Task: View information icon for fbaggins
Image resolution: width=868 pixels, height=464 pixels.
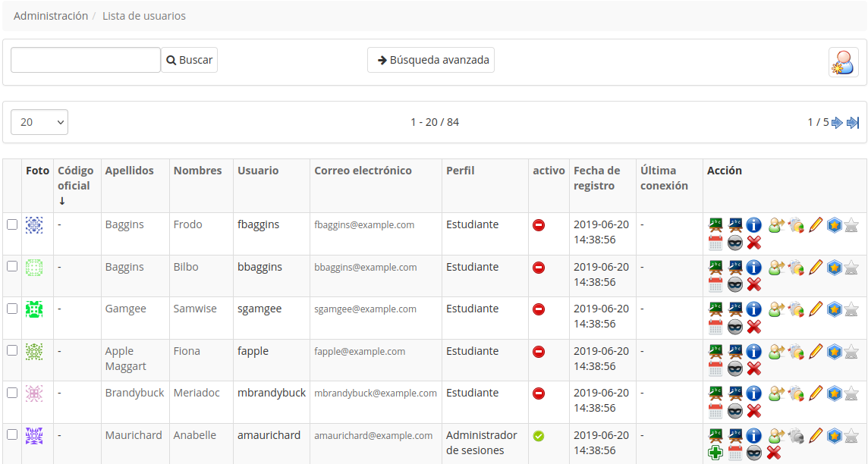Action: click(x=754, y=225)
